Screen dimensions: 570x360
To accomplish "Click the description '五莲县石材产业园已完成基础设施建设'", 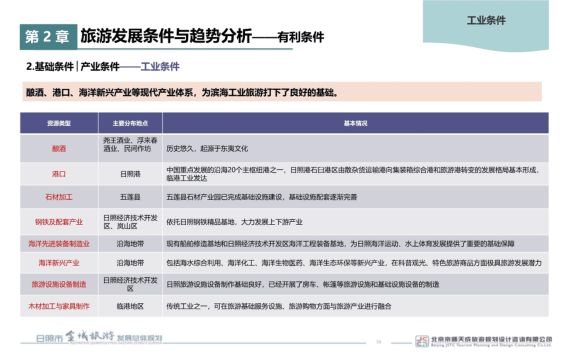I will [x=262, y=197].
